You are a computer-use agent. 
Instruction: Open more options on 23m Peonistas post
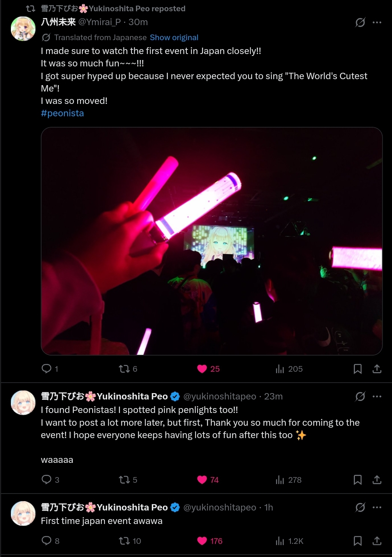point(377,396)
